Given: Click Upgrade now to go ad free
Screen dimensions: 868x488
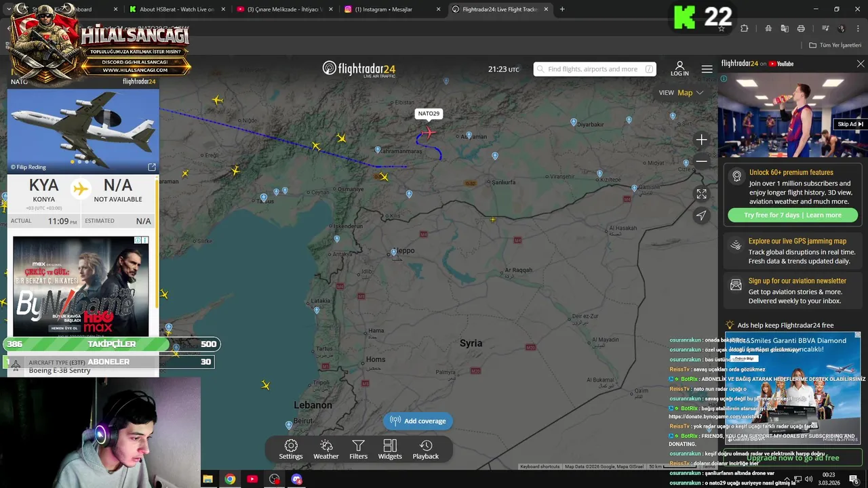Looking at the screenshot, I should [792, 458].
